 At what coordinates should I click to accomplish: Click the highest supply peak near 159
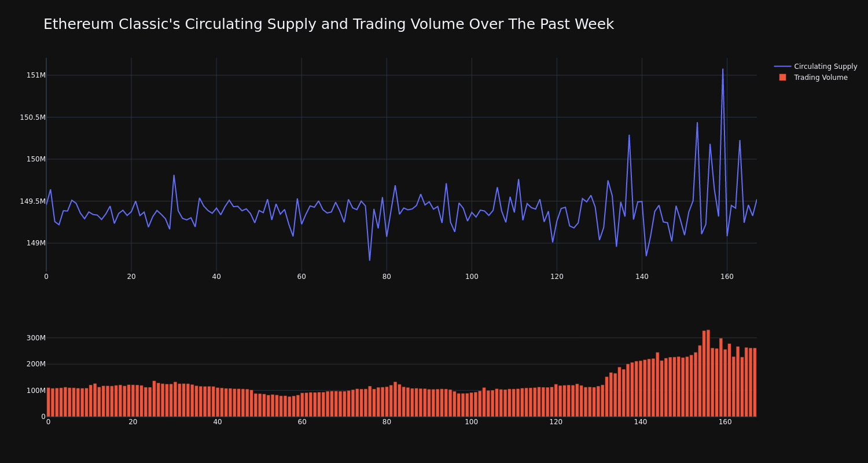723,69
